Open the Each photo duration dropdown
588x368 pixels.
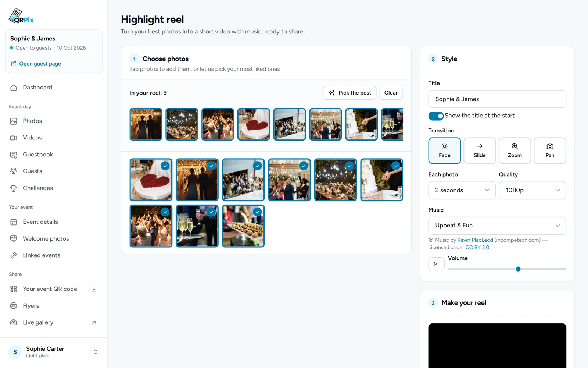pos(462,190)
